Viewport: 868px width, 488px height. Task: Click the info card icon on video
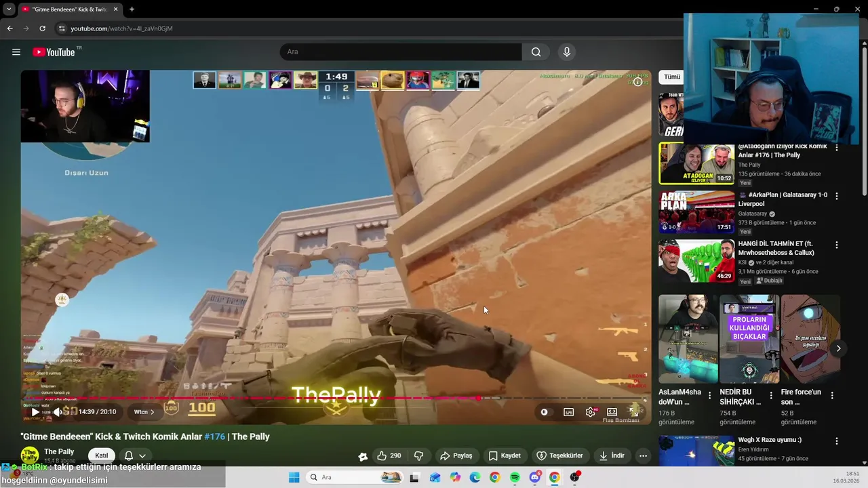point(637,82)
